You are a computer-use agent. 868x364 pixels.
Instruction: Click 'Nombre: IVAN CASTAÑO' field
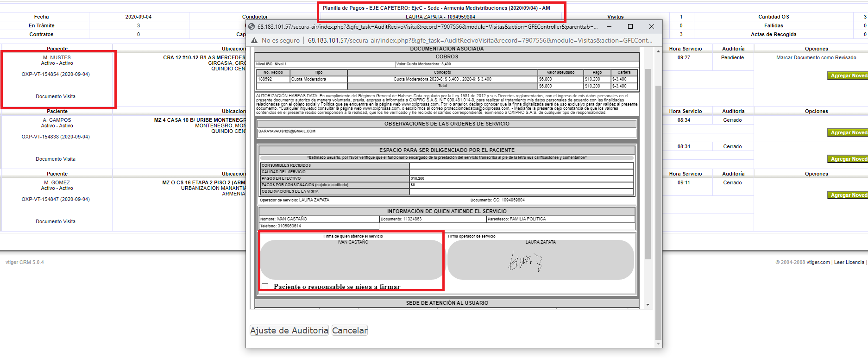pyautogui.click(x=319, y=219)
